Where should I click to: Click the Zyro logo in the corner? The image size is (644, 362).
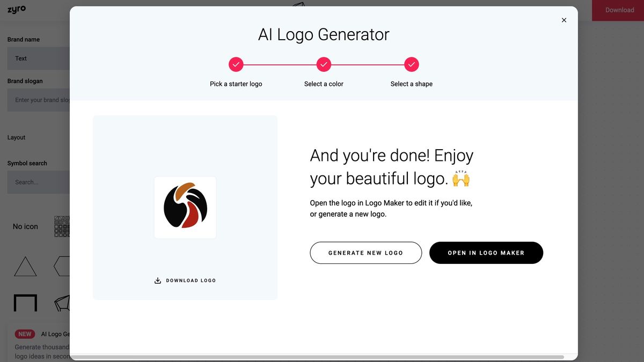pos(16,9)
